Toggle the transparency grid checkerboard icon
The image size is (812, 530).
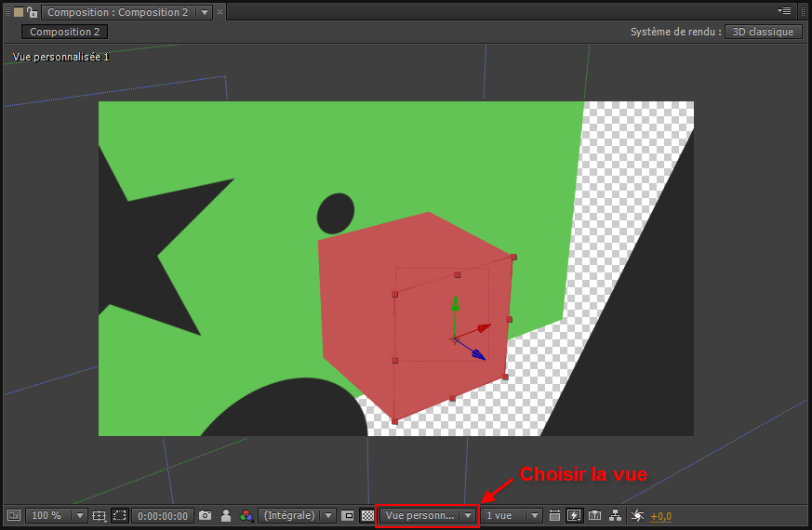(x=367, y=515)
